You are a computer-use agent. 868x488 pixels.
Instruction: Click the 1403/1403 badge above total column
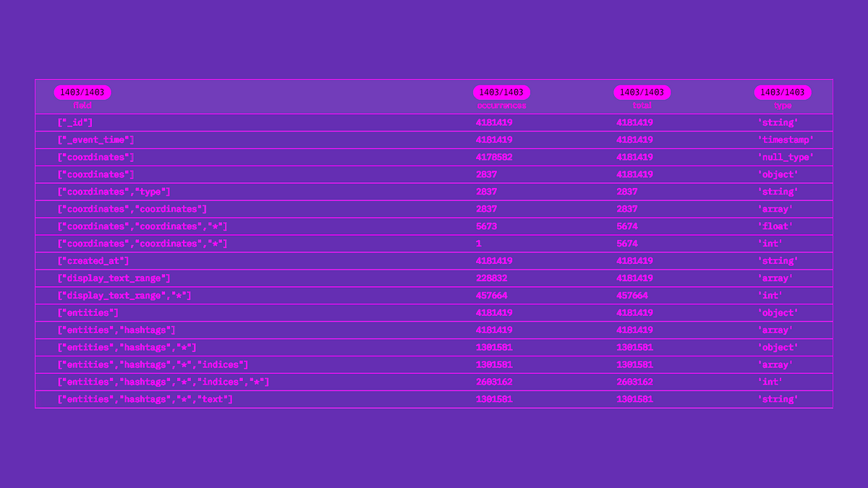(643, 92)
